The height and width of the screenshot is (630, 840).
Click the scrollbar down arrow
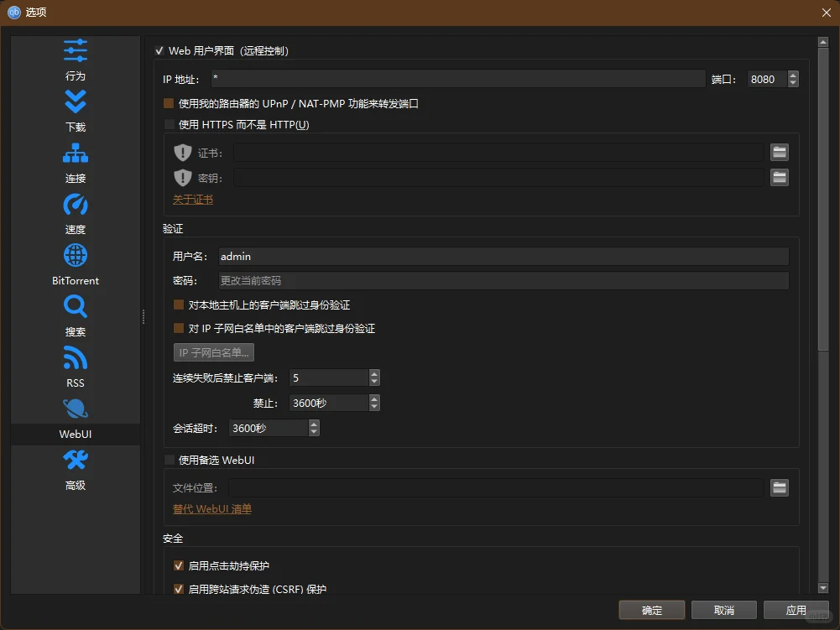[x=823, y=588]
